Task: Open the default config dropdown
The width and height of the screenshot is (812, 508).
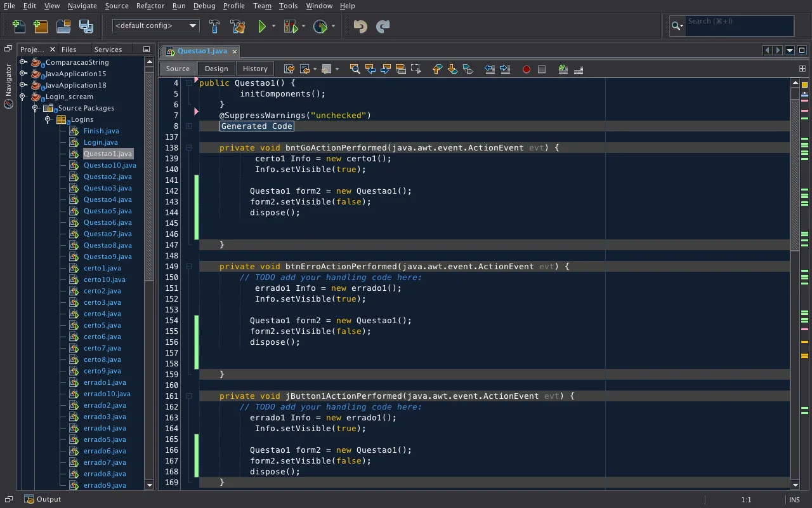Action: tap(156, 26)
